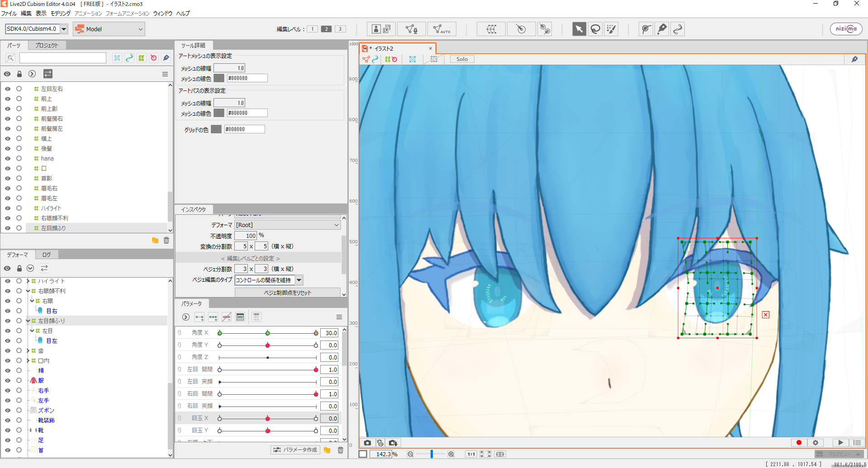
Task: Select the Brush selection tool
Action: 611,29
